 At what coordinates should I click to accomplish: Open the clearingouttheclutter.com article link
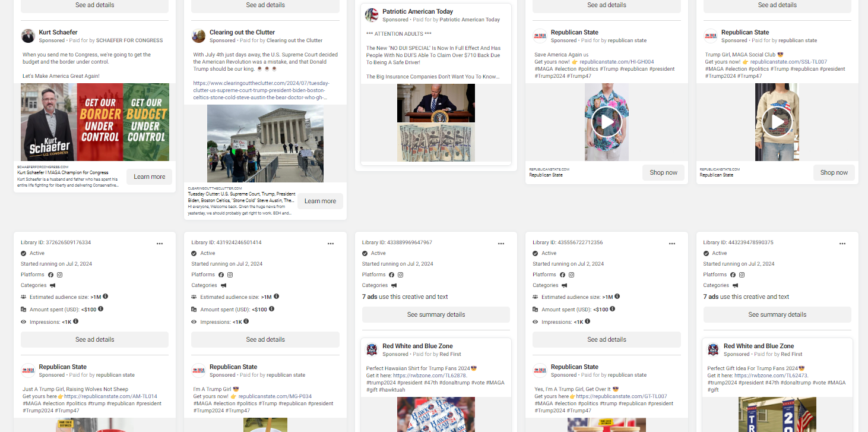point(261,90)
